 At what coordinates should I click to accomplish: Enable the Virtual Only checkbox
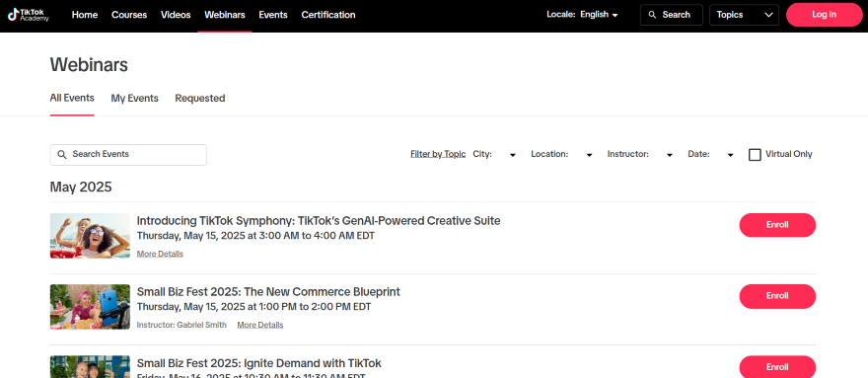[x=755, y=155]
